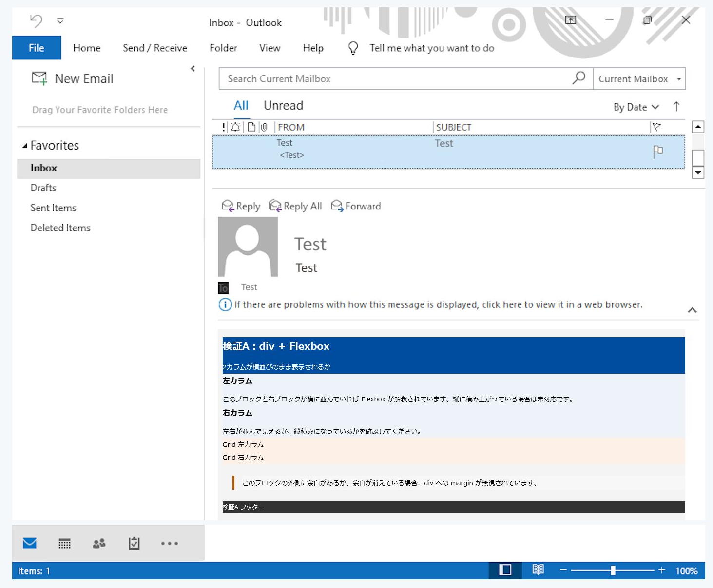Viewport: 713px width, 588px height.
Task: Click the Undo arrow in title bar
Action: (36, 20)
